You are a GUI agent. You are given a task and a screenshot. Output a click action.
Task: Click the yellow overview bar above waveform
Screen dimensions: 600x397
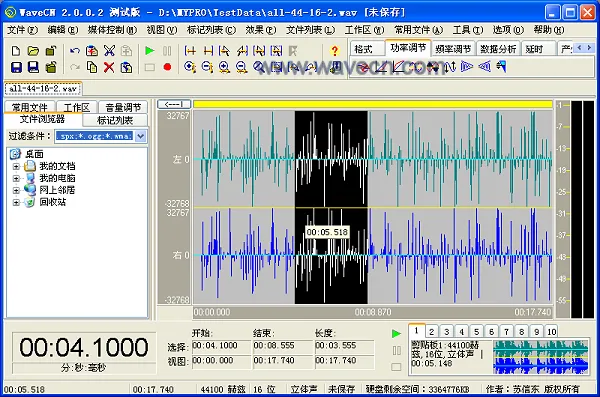pos(373,104)
